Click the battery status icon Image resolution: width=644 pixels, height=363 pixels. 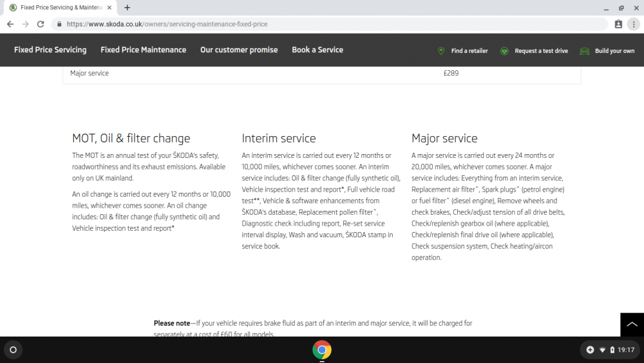(x=612, y=350)
